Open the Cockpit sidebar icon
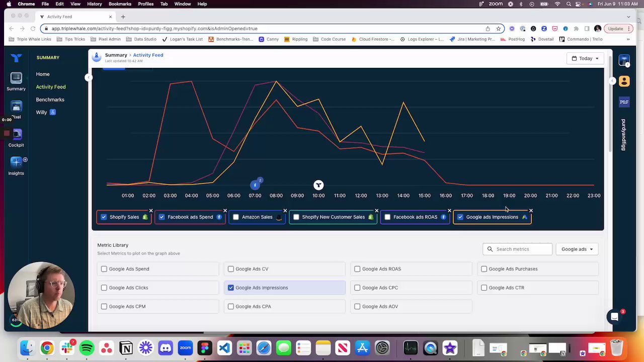644x362 pixels. click(16, 135)
